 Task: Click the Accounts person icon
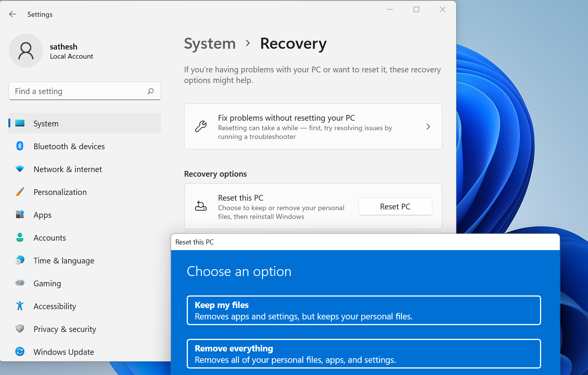20,238
